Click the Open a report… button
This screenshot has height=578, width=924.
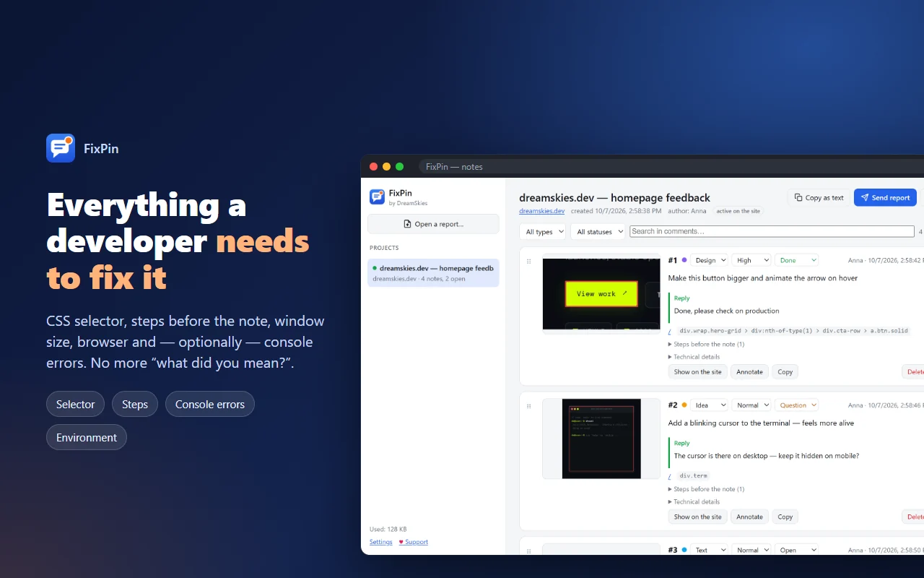433,224
